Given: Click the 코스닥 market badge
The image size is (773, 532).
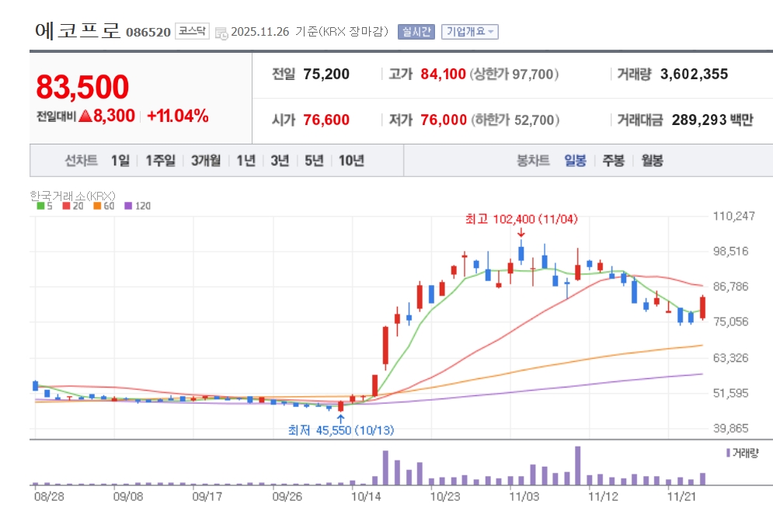Looking at the screenshot, I should tap(192, 31).
